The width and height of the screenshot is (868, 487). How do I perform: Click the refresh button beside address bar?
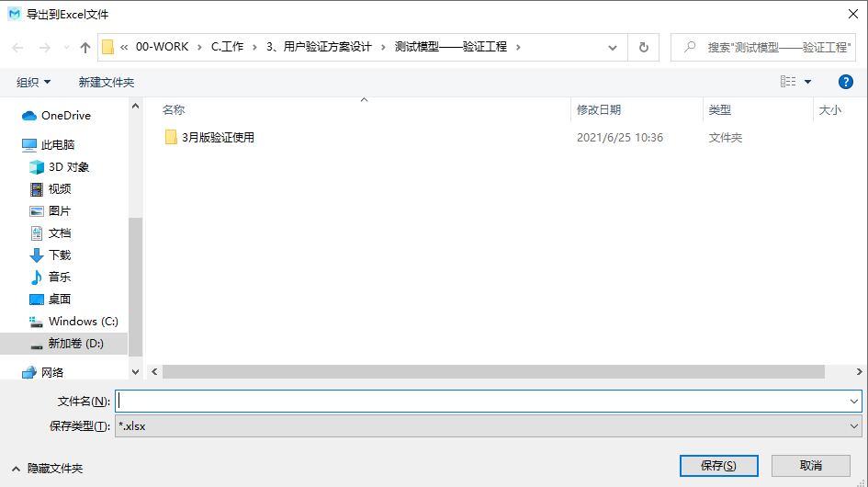pos(643,48)
